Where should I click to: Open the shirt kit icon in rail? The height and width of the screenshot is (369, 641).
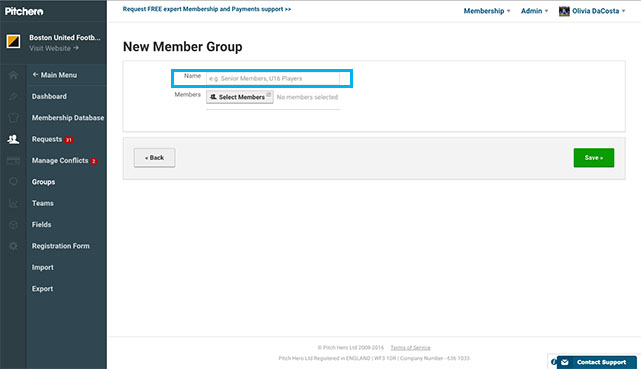point(13,118)
